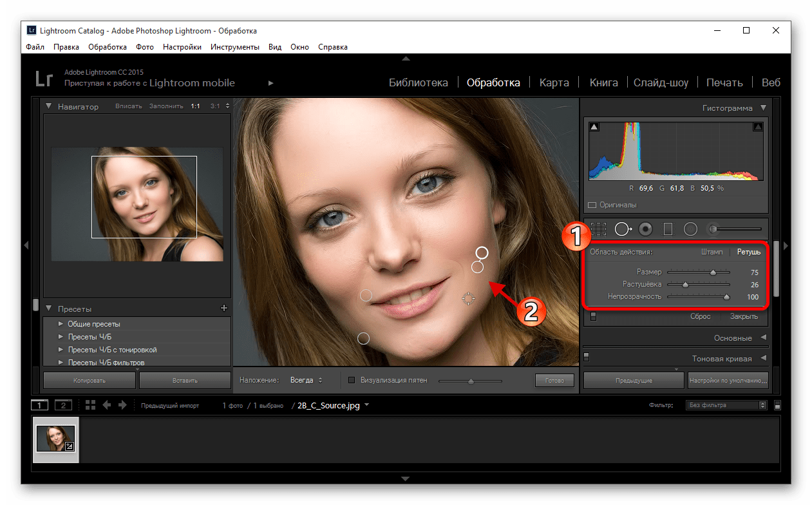Click the Сброс button
812x505 pixels.
[x=700, y=316]
